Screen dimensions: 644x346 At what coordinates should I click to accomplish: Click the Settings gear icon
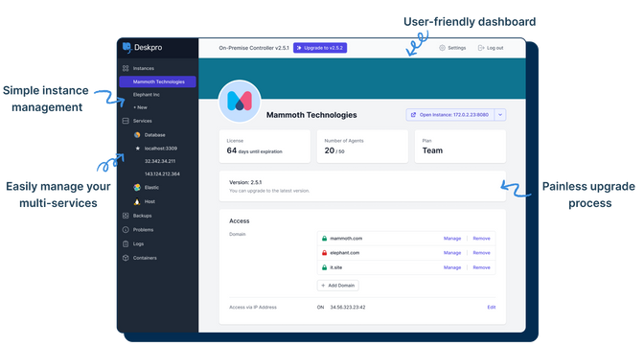tap(442, 48)
